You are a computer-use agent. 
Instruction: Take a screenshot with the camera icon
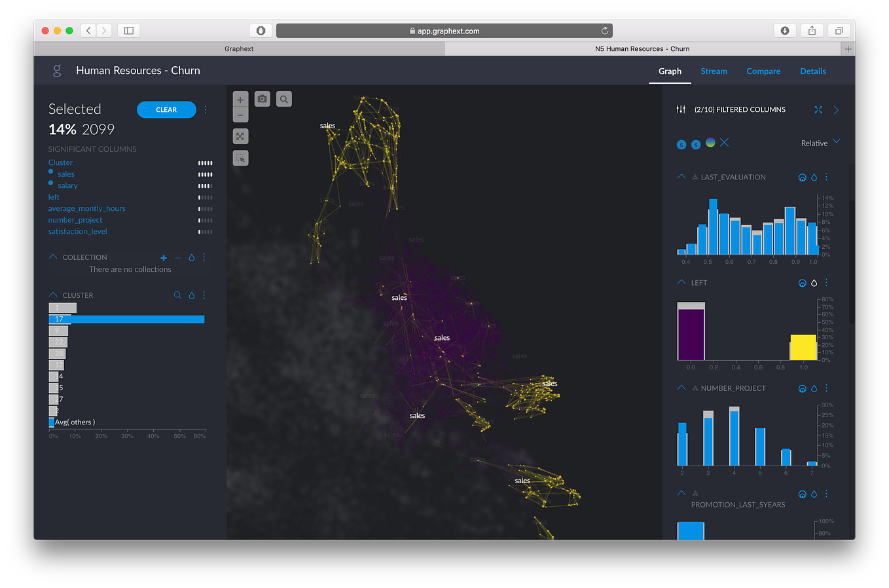[x=262, y=98]
